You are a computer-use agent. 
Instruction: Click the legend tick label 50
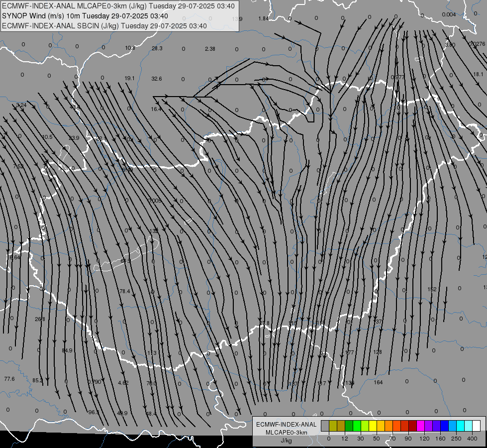[376, 439]
